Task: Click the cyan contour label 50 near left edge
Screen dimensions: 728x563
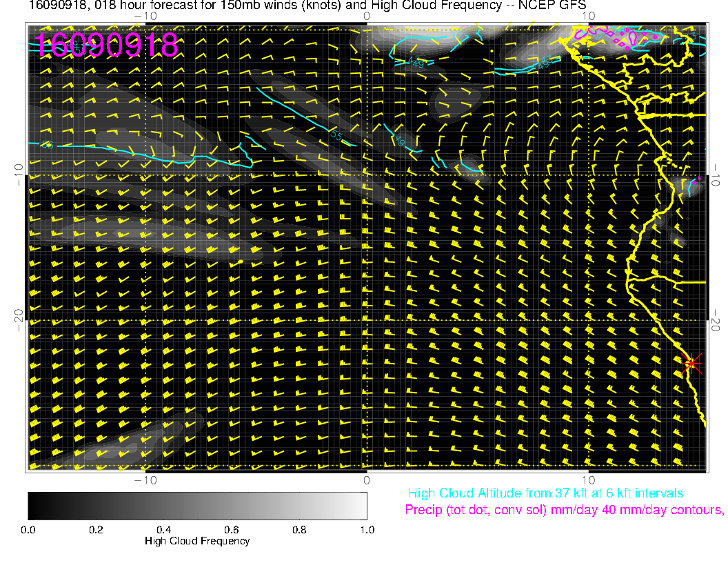Action: tap(47, 145)
